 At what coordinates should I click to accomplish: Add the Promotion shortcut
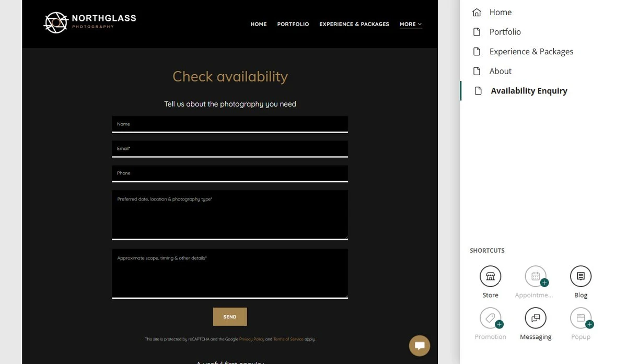click(x=499, y=324)
